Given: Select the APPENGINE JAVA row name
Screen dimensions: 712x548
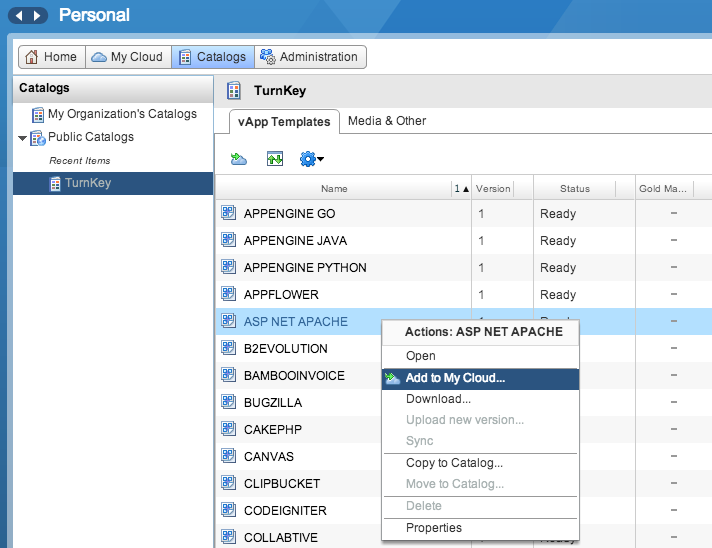Looking at the screenshot, I should (295, 241).
